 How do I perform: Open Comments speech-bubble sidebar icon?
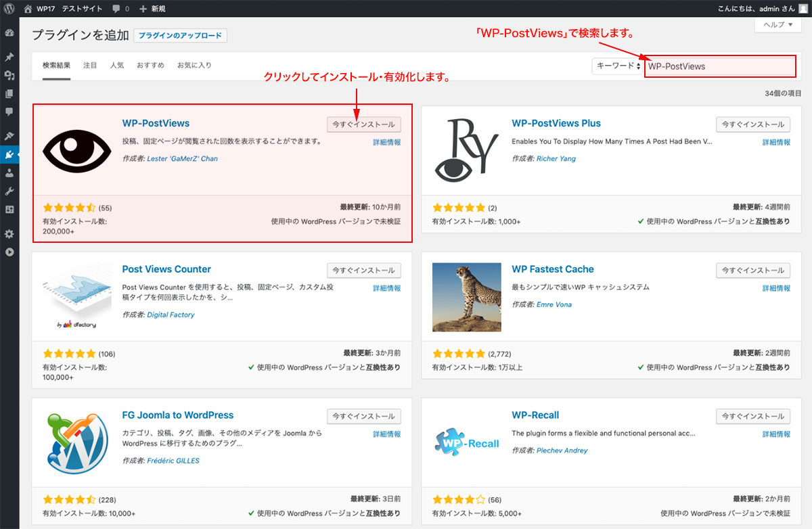(x=9, y=112)
